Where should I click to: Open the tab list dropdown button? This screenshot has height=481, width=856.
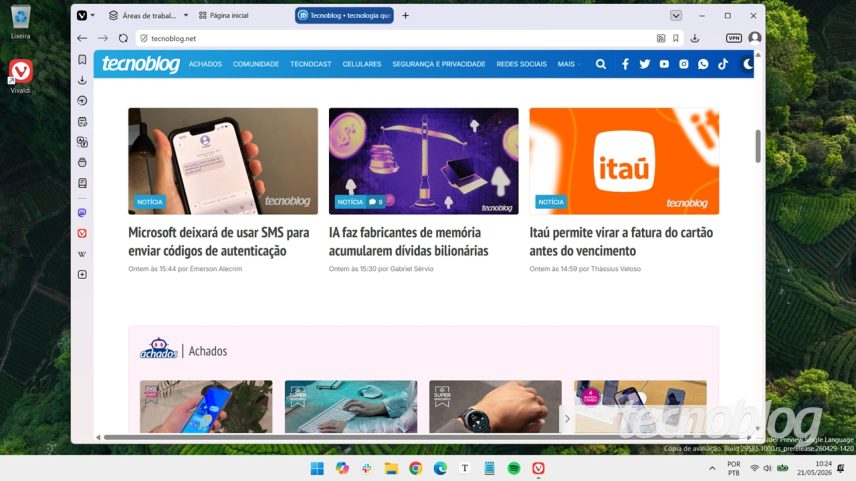[676, 15]
